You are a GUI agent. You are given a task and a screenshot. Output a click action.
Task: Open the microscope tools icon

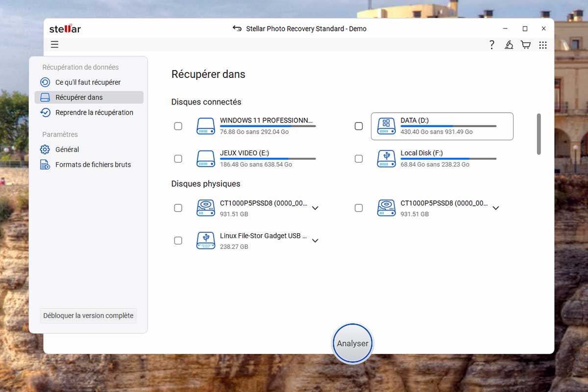pos(509,45)
